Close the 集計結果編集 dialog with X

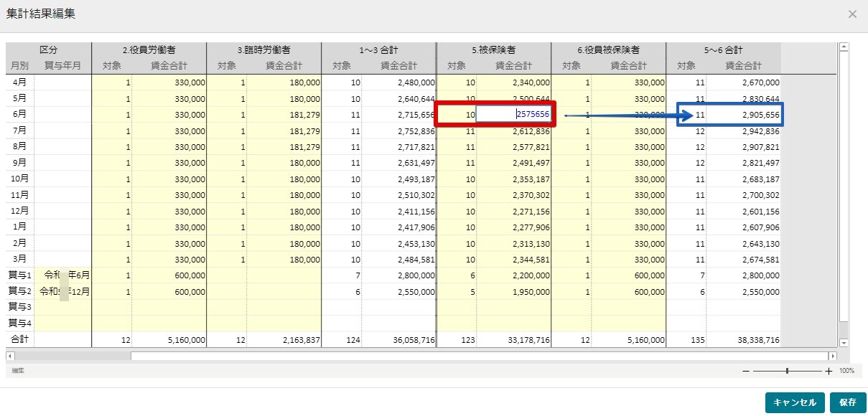[852, 14]
